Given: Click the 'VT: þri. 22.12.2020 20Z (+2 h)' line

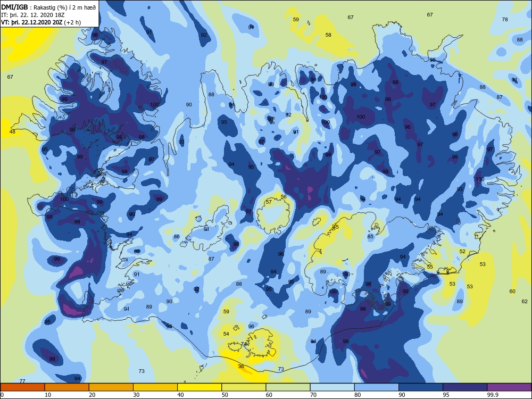Looking at the screenshot, I should 41,22.
